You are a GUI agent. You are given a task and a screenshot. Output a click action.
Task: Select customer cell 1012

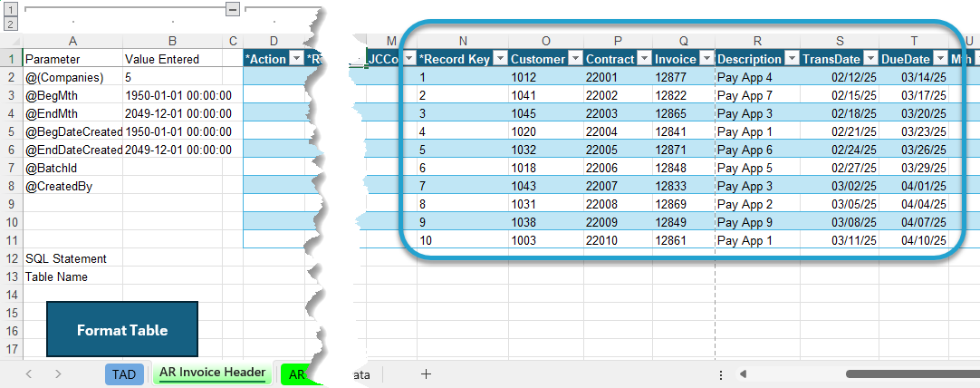tap(546, 78)
